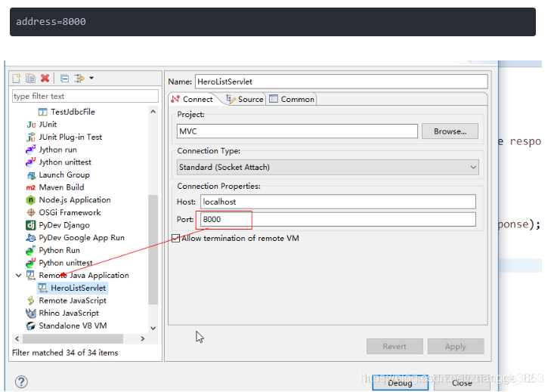
Task: Click the JUnit Plug-in Test icon
Action: tap(31, 137)
